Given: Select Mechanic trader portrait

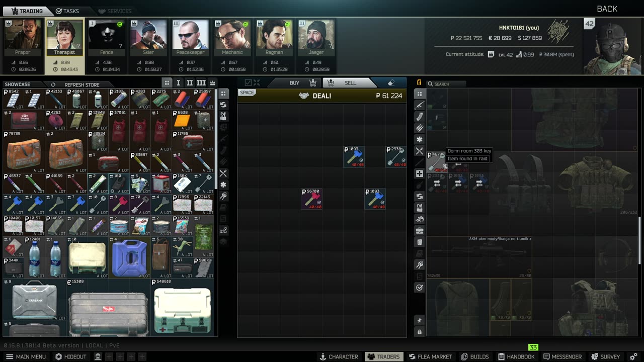Looking at the screenshot, I should click(232, 39).
